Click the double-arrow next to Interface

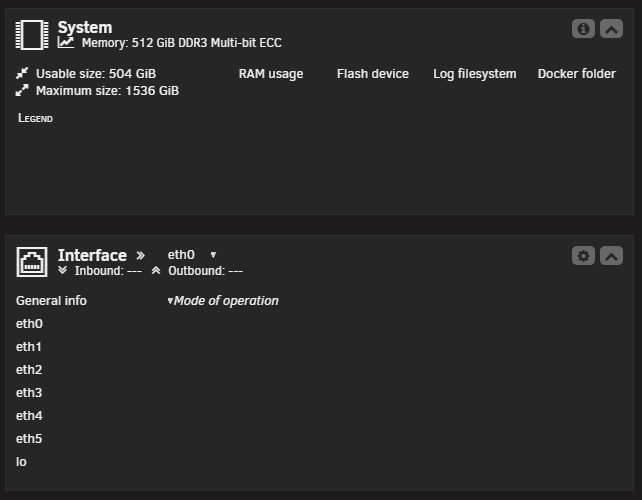click(140, 256)
